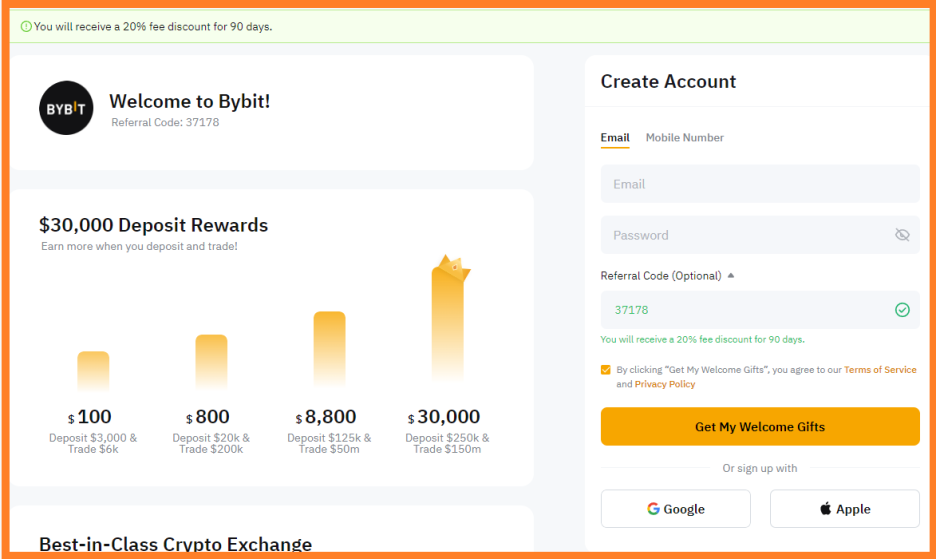
Task: Click "Deposit $125k & Trade $50m" text
Action: [x=330, y=443]
